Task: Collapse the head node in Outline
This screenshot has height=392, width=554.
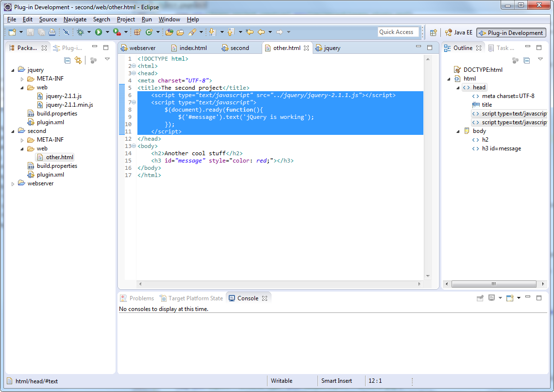Action: (x=458, y=88)
